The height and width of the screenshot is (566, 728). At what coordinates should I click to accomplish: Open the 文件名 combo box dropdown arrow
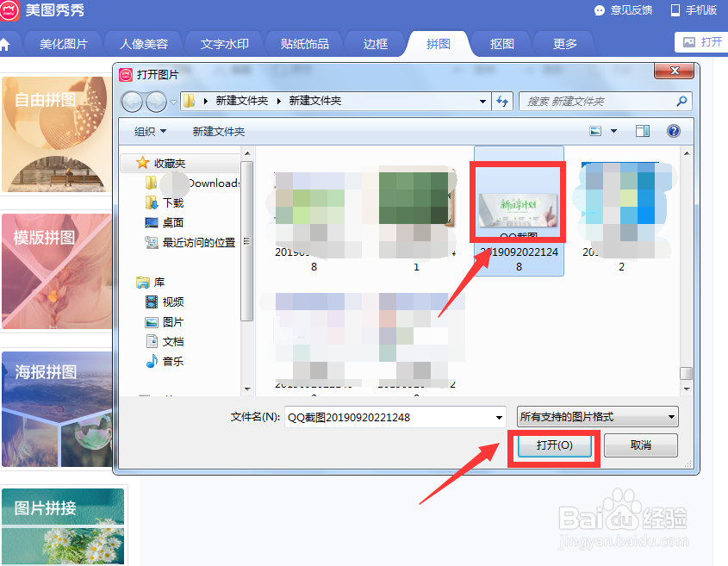click(500, 416)
